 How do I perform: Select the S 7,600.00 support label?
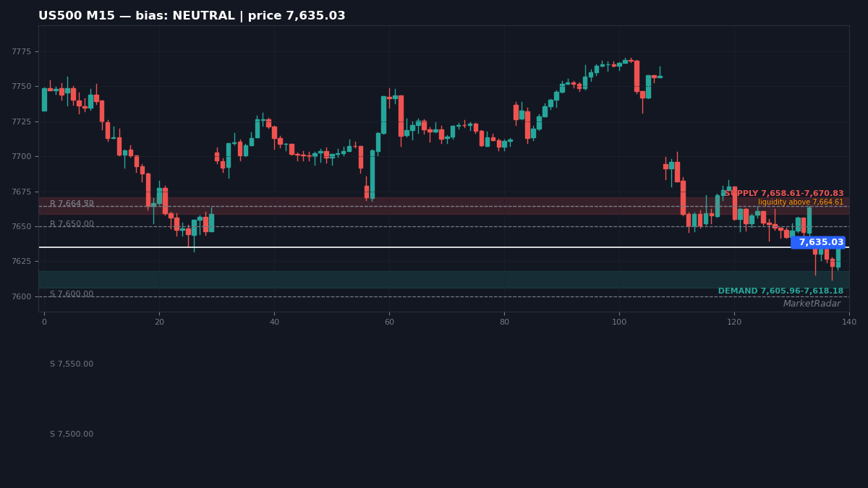(72, 294)
